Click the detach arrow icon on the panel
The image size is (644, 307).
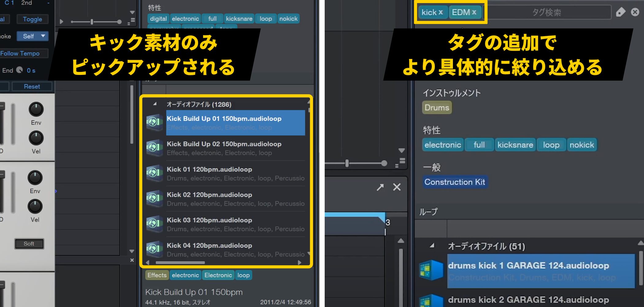(380, 187)
